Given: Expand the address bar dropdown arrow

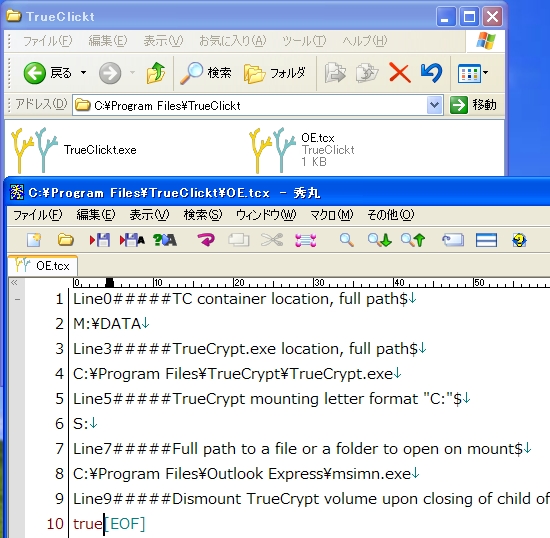Looking at the screenshot, I should [434, 105].
